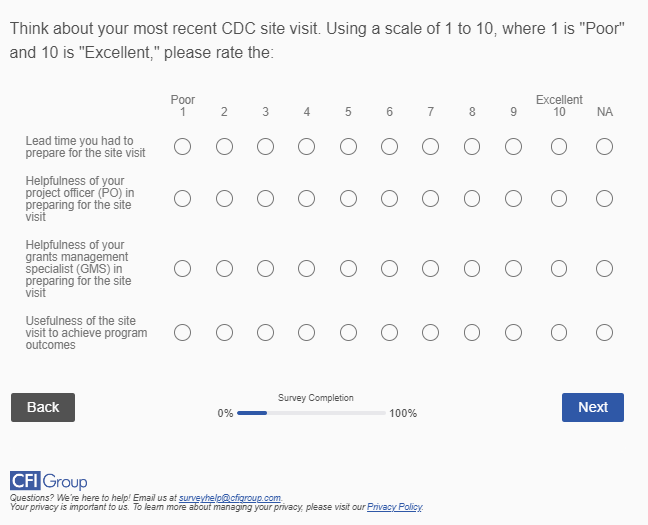Rate lead time to prepare as 1 Poor

[x=183, y=147]
